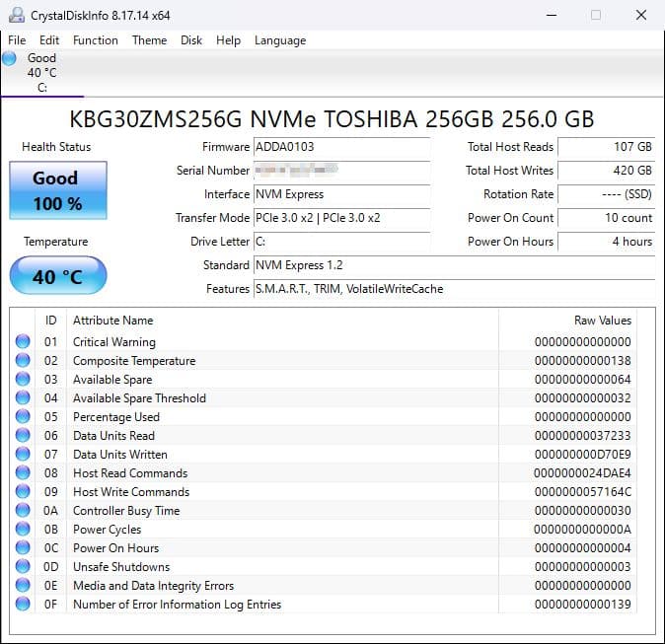Open the Edit menu

tap(49, 40)
